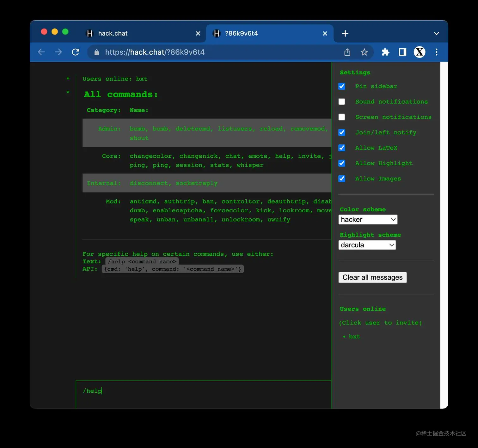This screenshot has height=448, width=478.
Task: Click the '(Click user to invite)' hint text
Action: 380,323
